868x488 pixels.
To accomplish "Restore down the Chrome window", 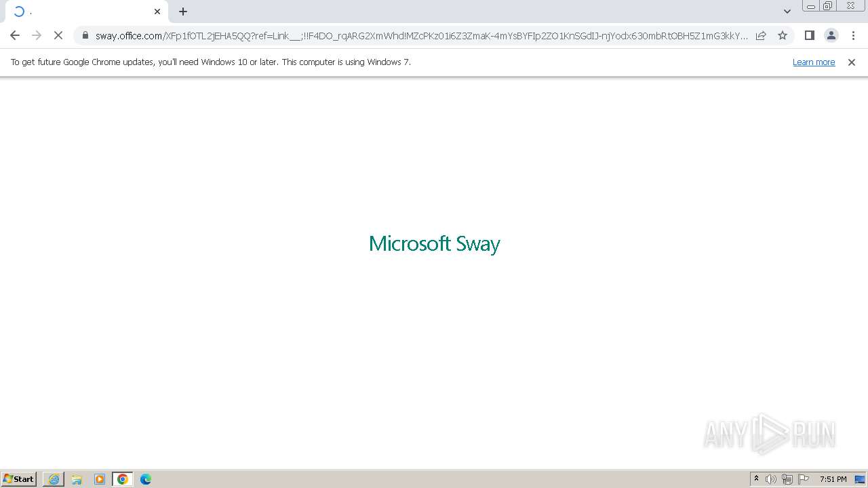I will click(828, 6).
